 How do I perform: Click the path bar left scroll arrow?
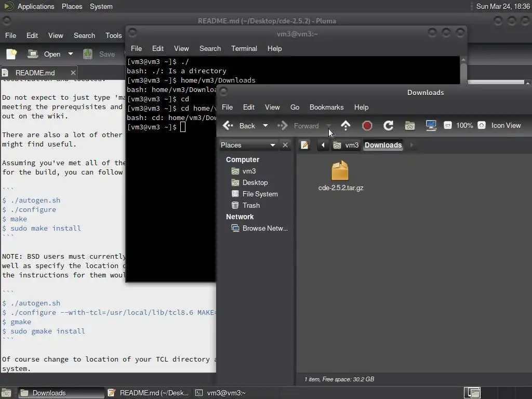pyautogui.click(x=323, y=145)
